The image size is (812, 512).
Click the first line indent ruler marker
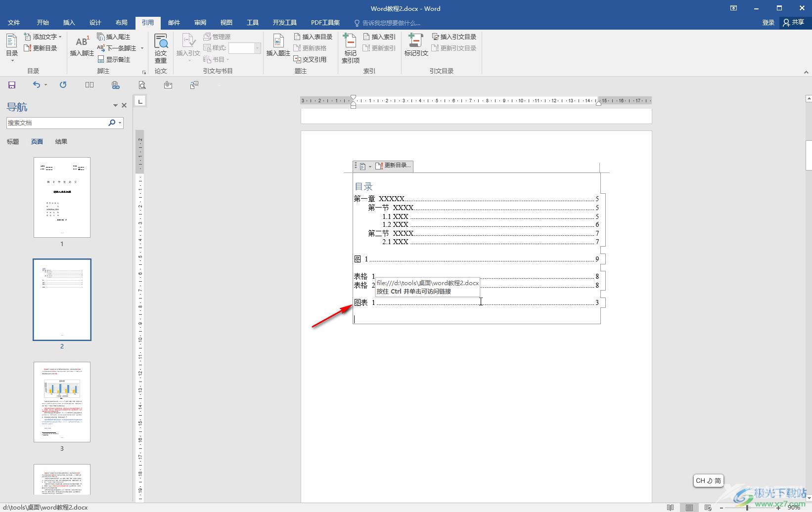(x=353, y=98)
